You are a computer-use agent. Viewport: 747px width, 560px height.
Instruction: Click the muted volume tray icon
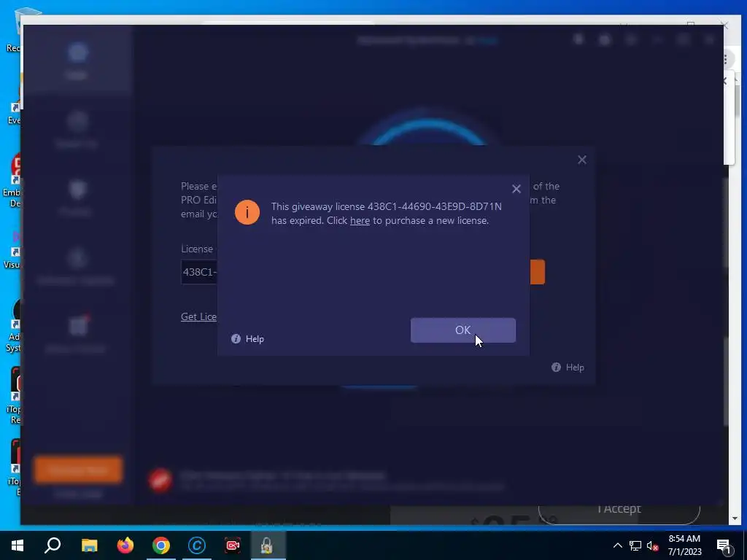[x=653, y=545]
